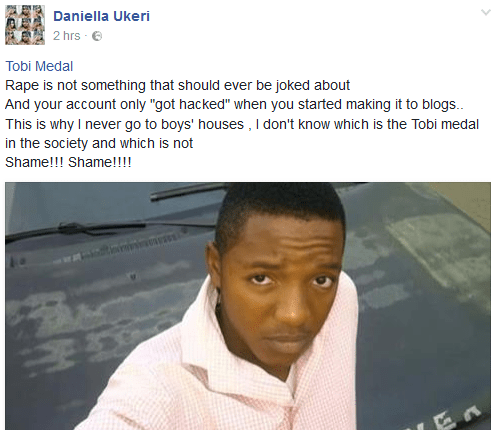
Task: Open the attached photo of the man
Action: tap(248, 306)
